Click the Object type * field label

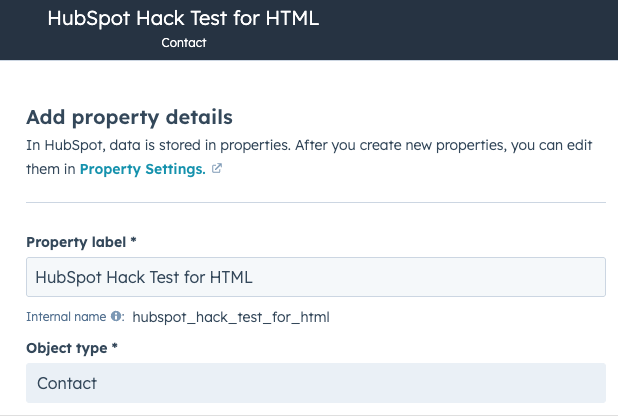(x=72, y=348)
